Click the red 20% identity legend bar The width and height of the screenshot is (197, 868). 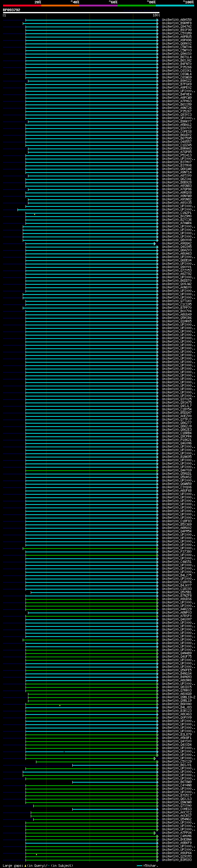click(x=22, y=6)
